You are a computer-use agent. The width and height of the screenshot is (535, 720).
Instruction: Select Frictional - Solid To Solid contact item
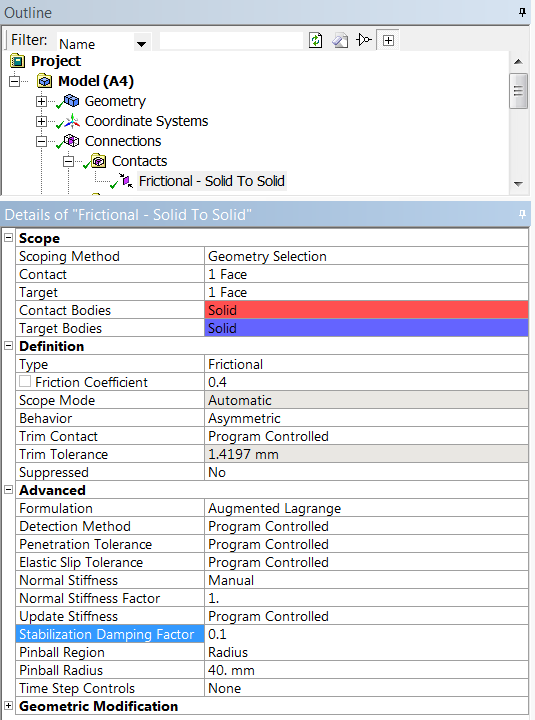212,181
